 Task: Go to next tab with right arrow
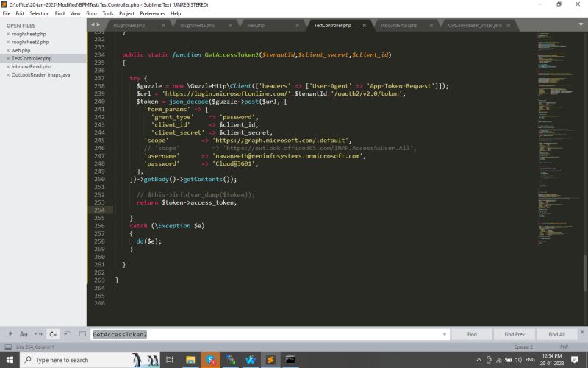tap(98, 25)
